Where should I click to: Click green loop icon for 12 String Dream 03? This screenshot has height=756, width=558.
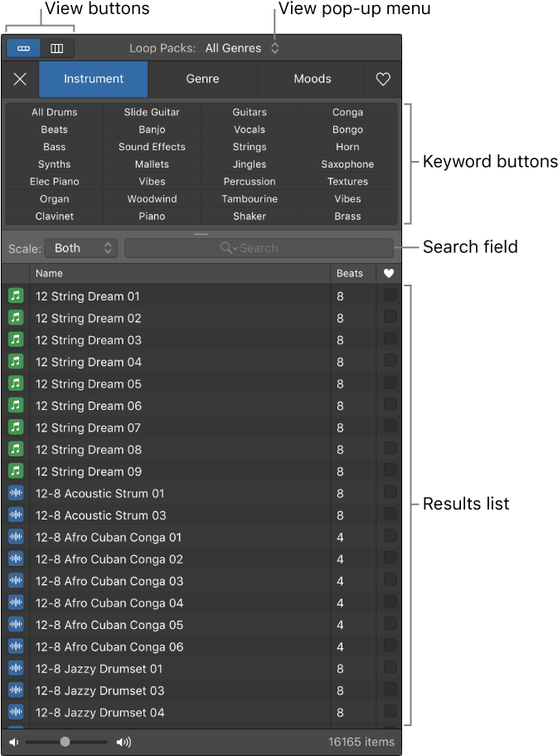(16, 339)
